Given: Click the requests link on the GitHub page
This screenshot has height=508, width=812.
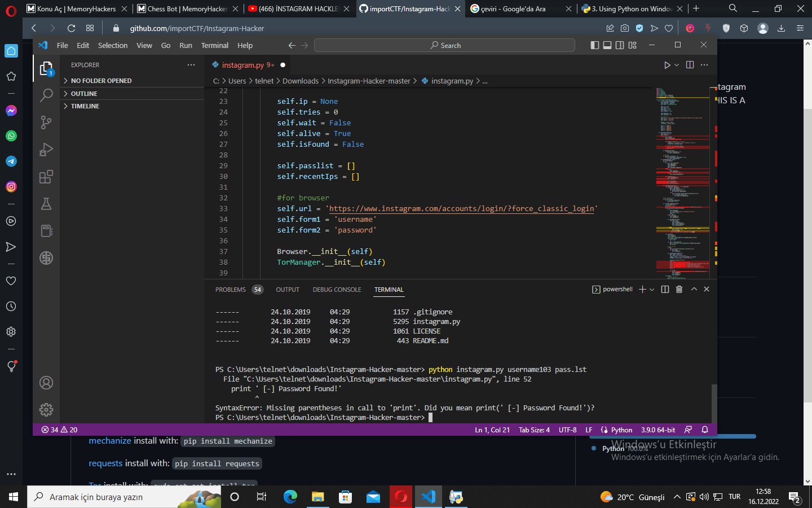Looking at the screenshot, I should 105,463.
